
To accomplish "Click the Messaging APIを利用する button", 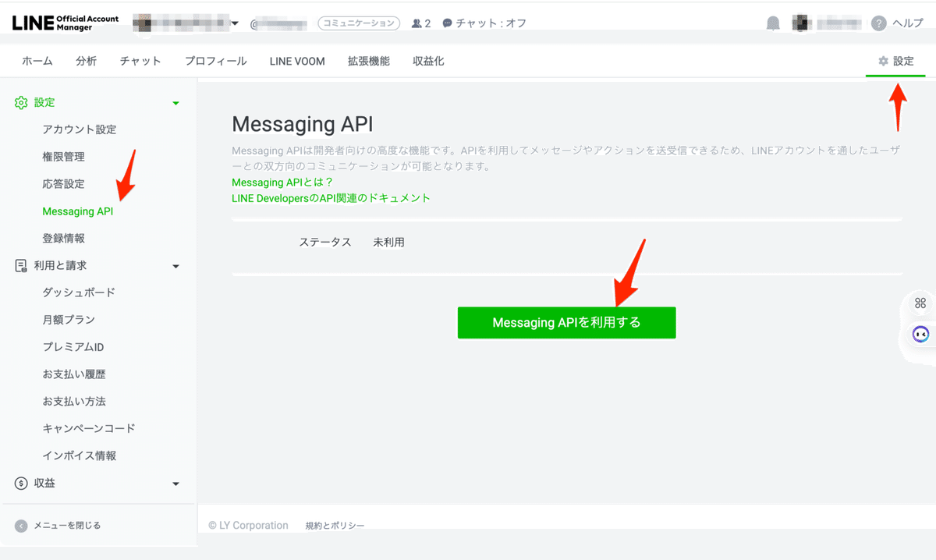I will tap(566, 322).
